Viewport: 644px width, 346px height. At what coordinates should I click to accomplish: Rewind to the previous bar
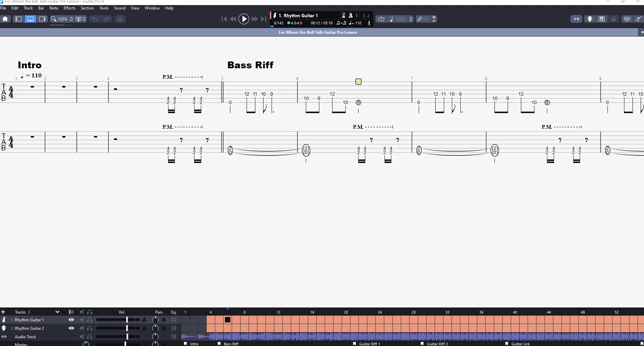233,19
